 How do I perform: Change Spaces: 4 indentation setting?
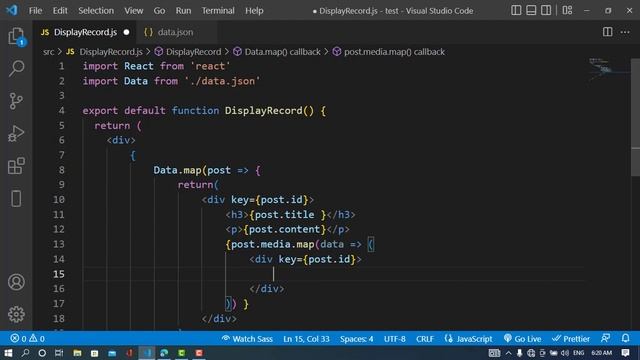coord(356,338)
